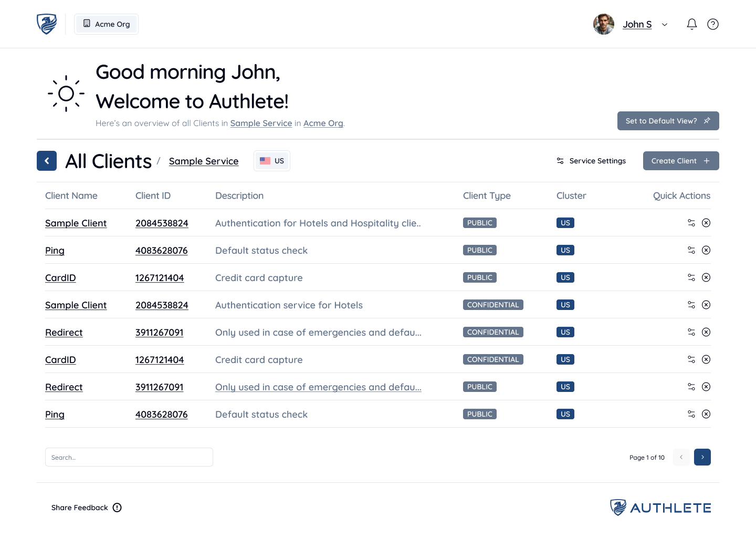The image size is (756, 538).
Task: Go to the next page of clients
Action: pos(702,457)
